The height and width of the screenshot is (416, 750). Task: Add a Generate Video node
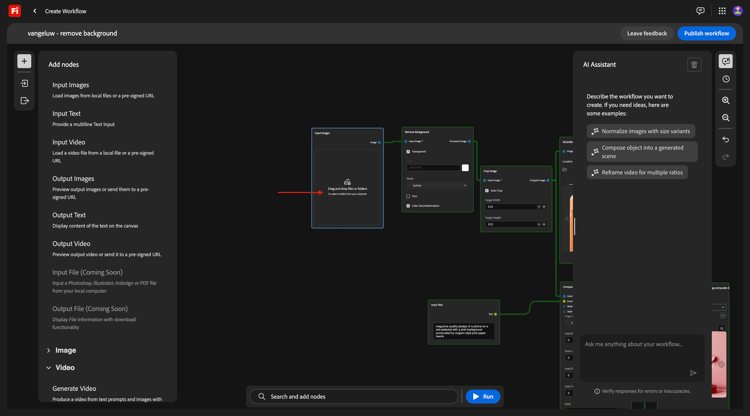[x=107, y=394]
